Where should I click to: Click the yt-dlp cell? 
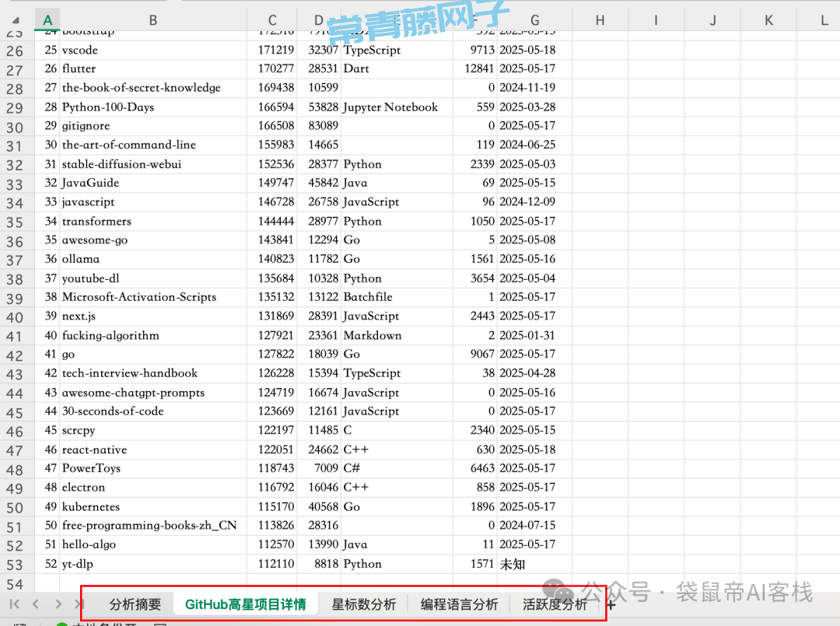[153, 564]
